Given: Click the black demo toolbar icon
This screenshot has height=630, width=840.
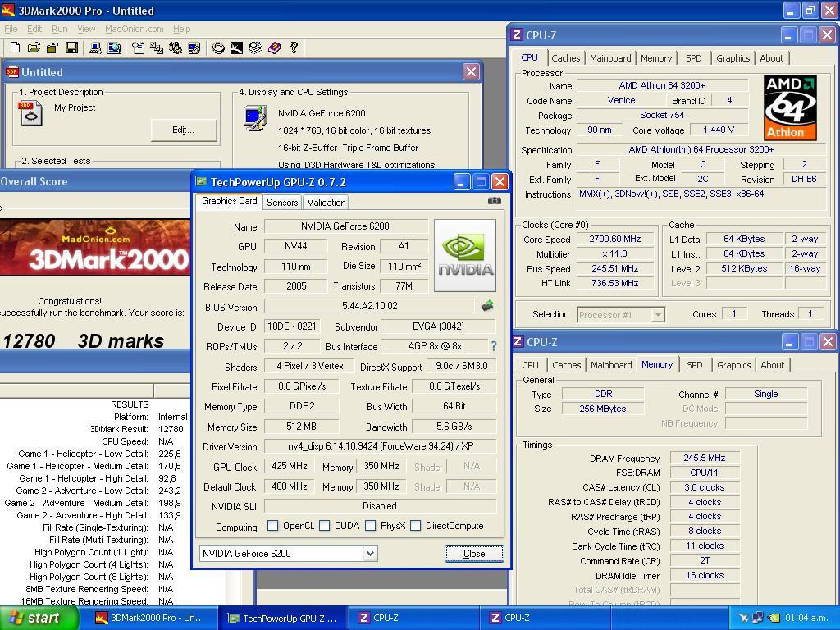Looking at the screenshot, I should [x=236, y=48].
